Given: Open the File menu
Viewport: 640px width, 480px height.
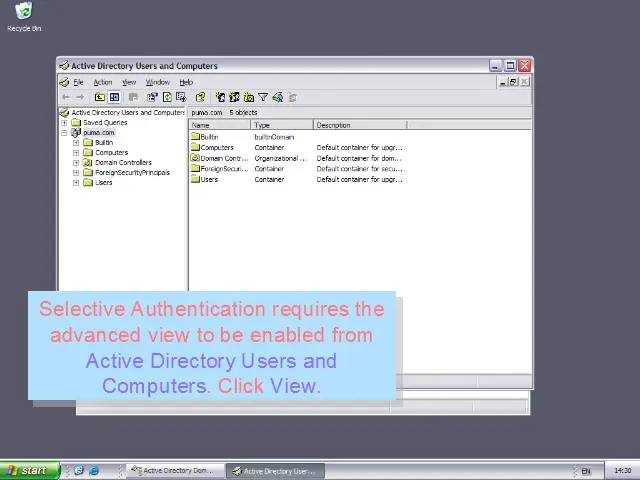Looking at the screenshot, I should pos(78,82).
